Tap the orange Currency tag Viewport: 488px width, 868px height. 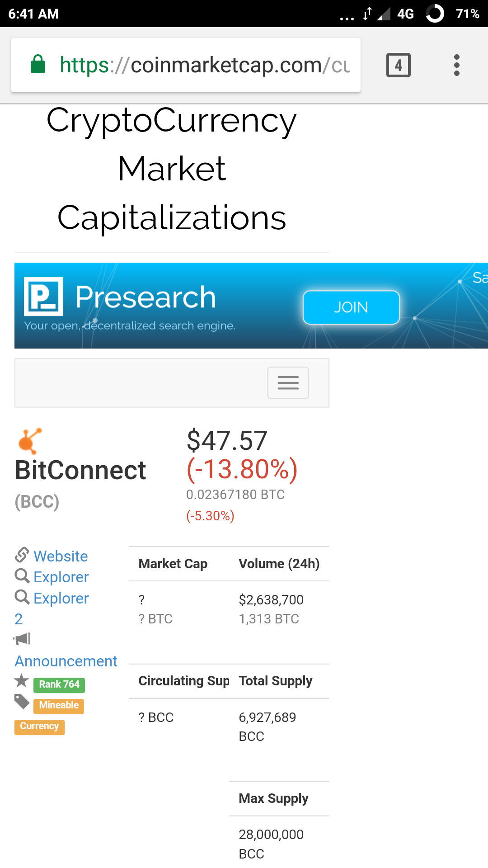[39, 726]
